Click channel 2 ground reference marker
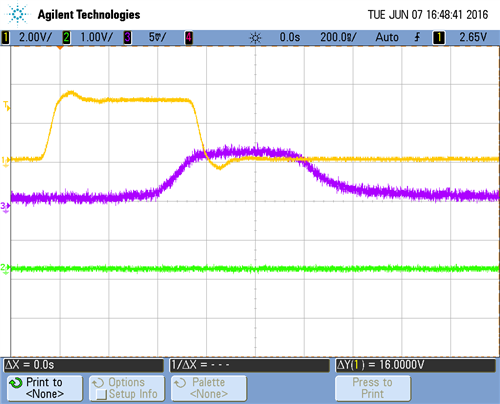 (5, 269)
